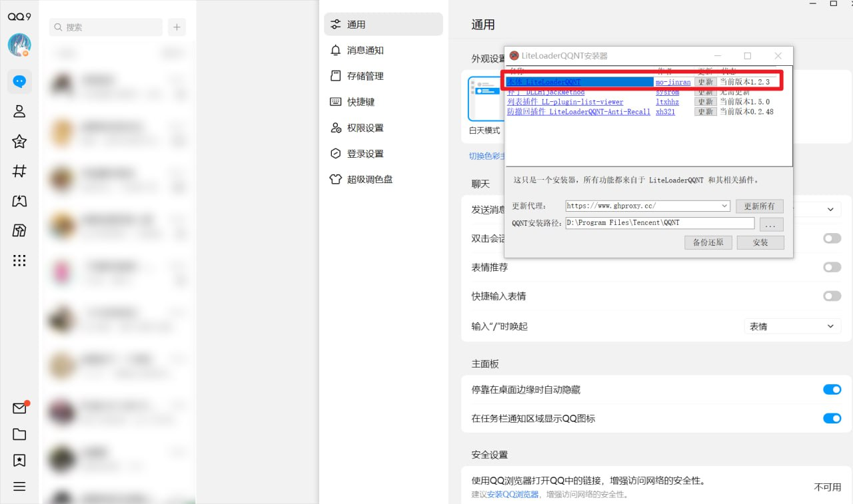This screenshot has width=853, height=504.
Task: Open author link mo-jinran
Action: coord(673,82)
